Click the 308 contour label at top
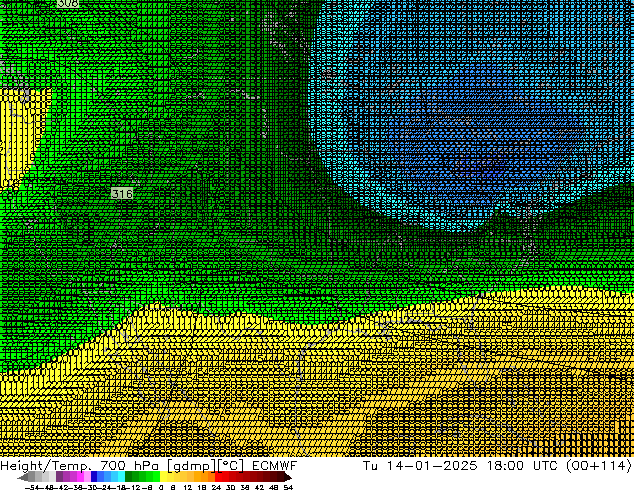Screen dimensions: 634x490 tap(68, 4)
